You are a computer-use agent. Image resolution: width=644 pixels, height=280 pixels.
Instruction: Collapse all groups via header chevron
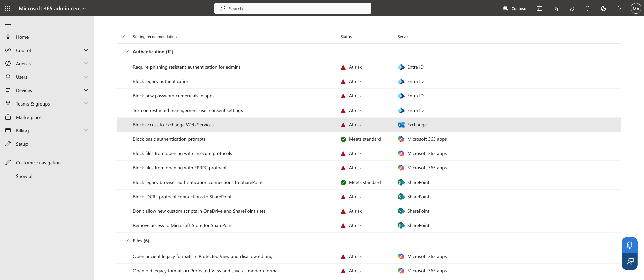(x=123, y=36)
